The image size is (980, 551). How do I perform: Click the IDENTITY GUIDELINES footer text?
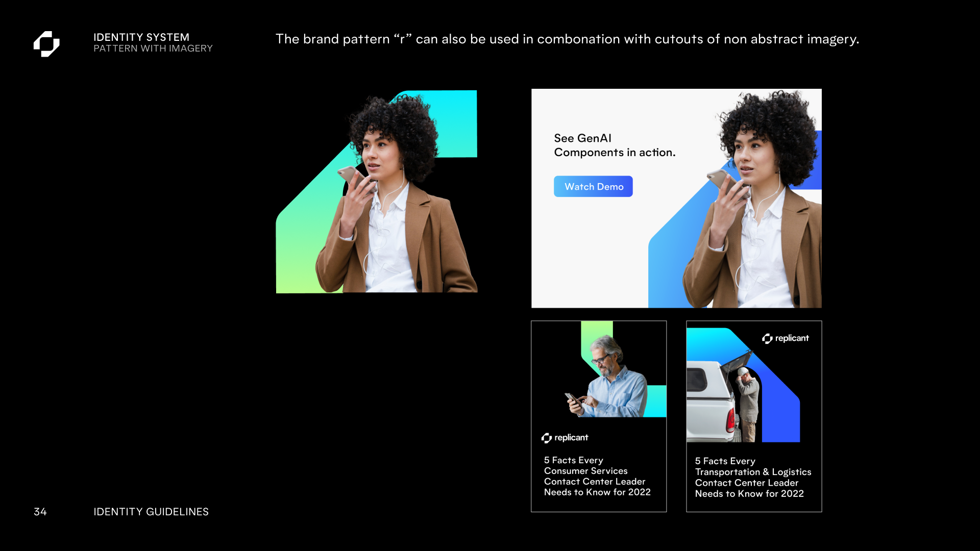click(151, 512)
